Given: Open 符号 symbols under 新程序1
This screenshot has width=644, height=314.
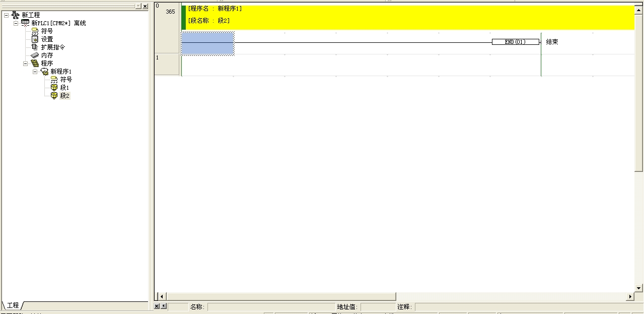Looking at the screenshot, I should 54,80.
